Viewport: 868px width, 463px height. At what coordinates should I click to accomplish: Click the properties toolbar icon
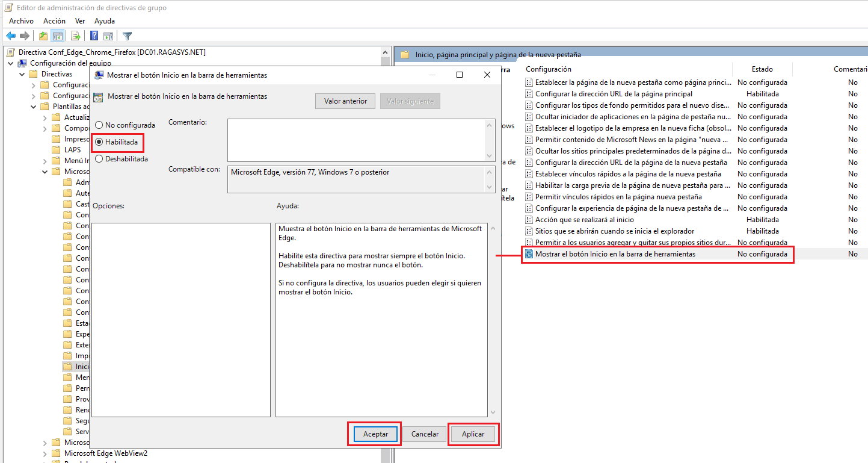click(x=108, y=36)
